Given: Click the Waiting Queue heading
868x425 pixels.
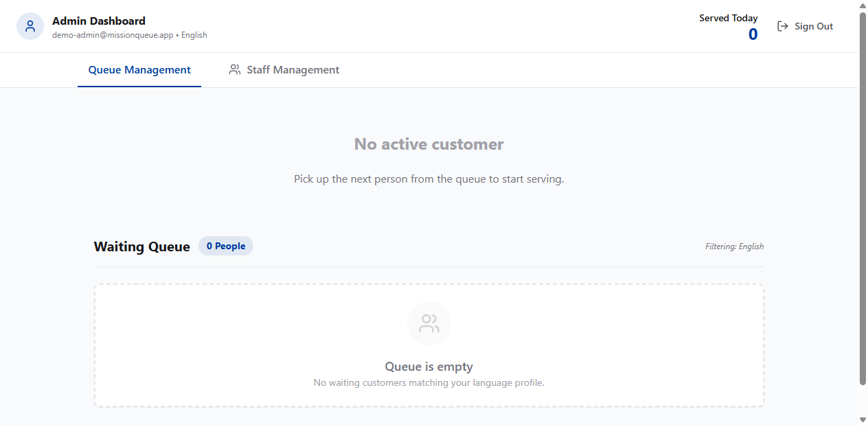Looking at the screenshot, I should 142,246.
